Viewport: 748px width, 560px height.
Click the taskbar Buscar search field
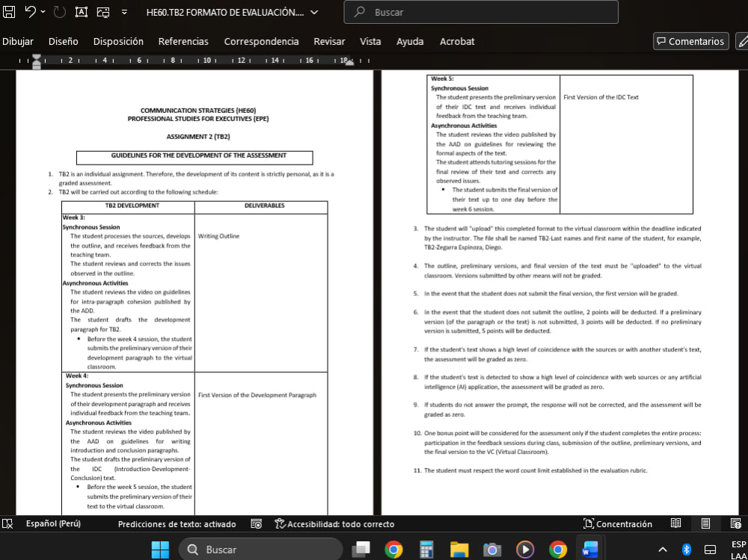point(260,550)
